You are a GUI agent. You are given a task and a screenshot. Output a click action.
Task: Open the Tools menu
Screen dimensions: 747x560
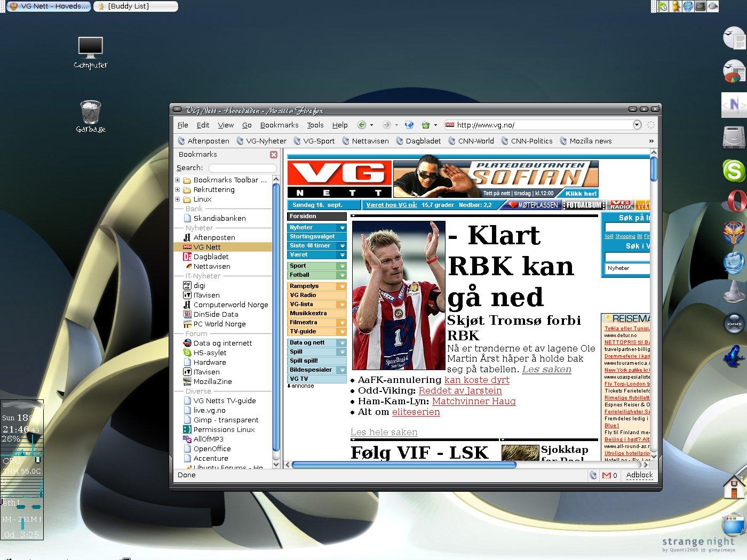click(315, 125)
